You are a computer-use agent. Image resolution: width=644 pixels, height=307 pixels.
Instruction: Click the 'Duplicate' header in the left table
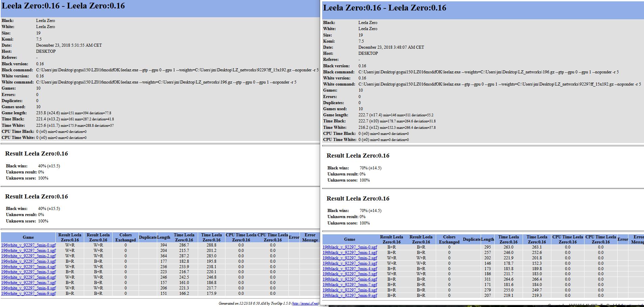pos(148,237)
